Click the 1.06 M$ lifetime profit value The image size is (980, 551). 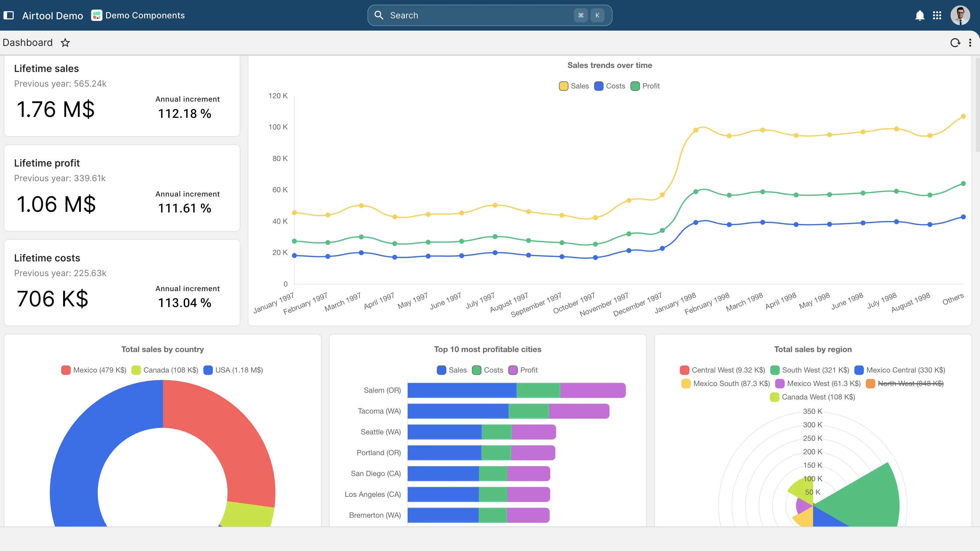[x=56, y=204]
